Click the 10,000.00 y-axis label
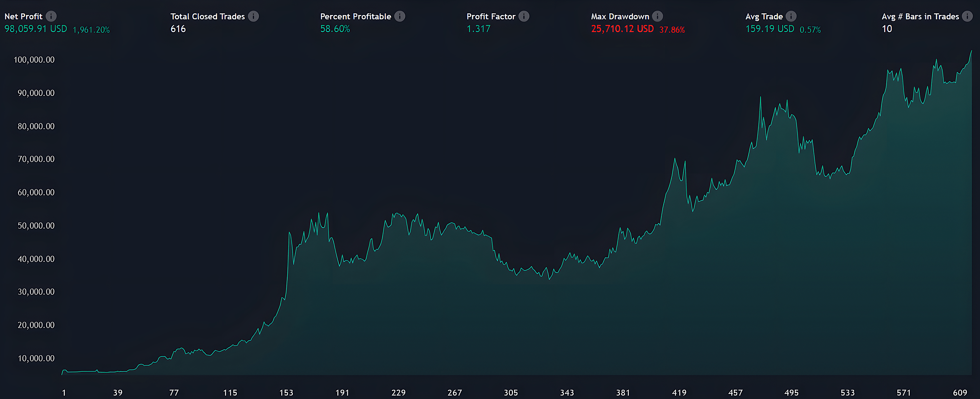Viewport: 980px width, 399px height. pyautogui.click(x=36, y=358)
